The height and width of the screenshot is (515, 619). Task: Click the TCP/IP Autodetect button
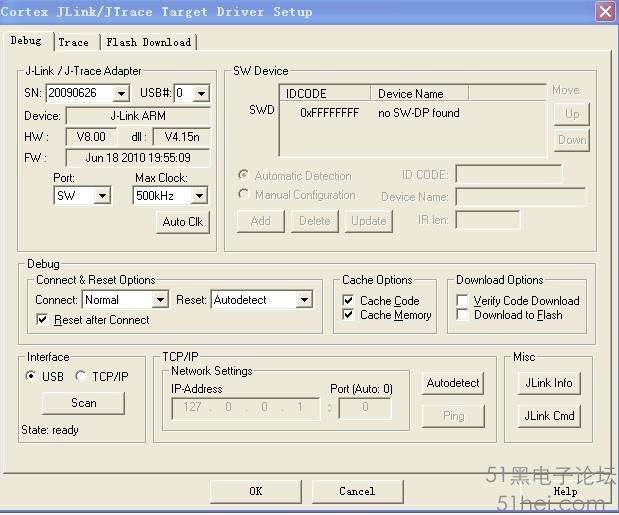click(x=453, y=383)
